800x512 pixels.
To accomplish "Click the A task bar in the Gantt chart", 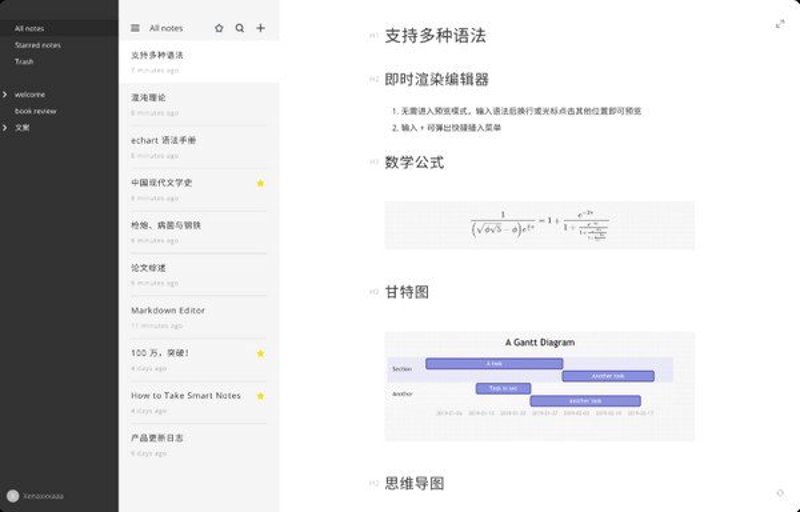I will [494, 364].
